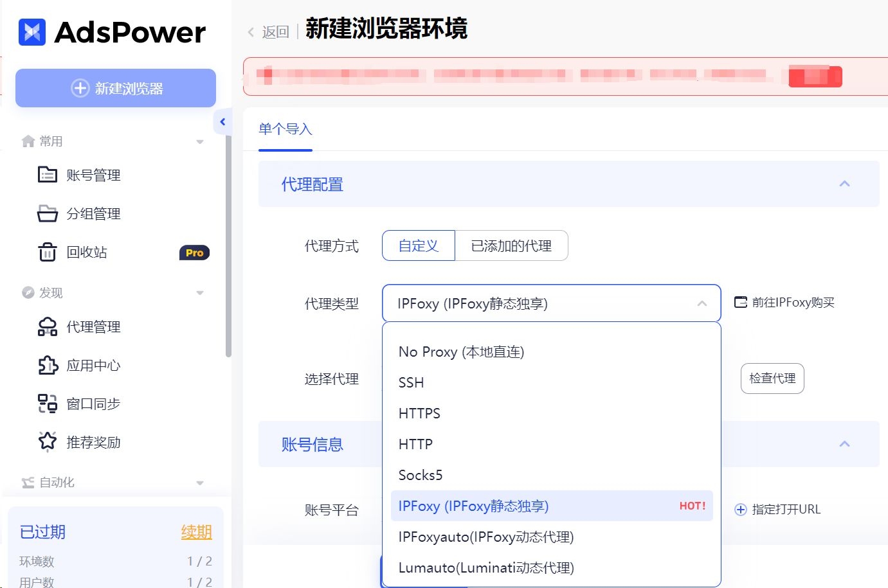The height and width of the screenshot is (588, 888).
Task: Collapse the 代理配置 section
Action: click(844, 184)
